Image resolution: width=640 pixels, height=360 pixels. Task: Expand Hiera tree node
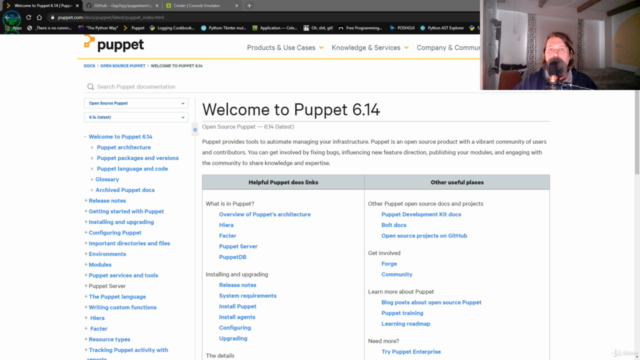(x=86, y=318)
